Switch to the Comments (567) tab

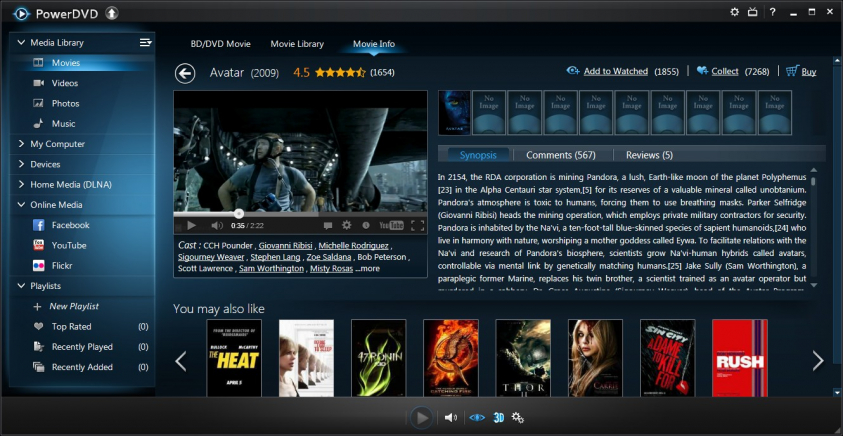[560, 155]
